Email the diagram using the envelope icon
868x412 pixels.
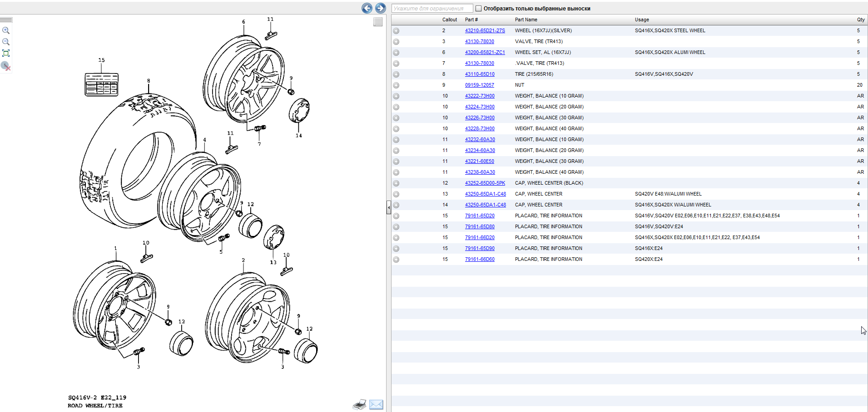[x=376, y=404]
